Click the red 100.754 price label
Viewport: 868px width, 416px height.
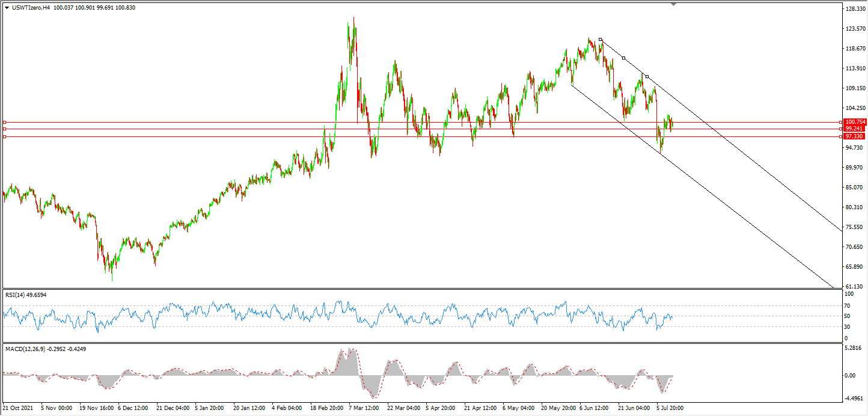coord(854,122)
